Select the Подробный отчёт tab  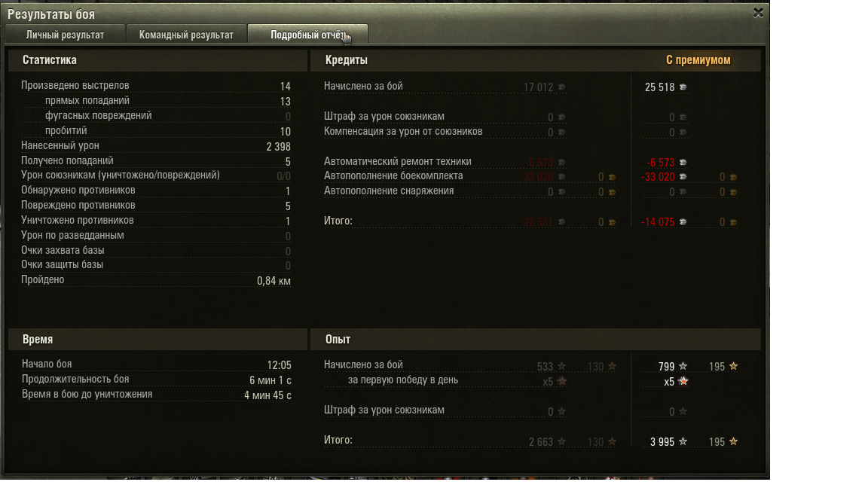point(307,35)
